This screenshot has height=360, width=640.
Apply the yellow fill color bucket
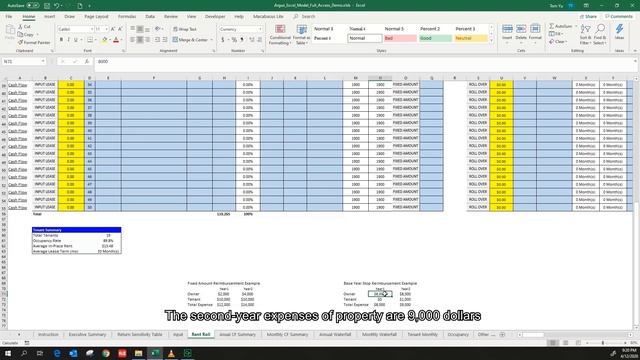coord(104,40)
